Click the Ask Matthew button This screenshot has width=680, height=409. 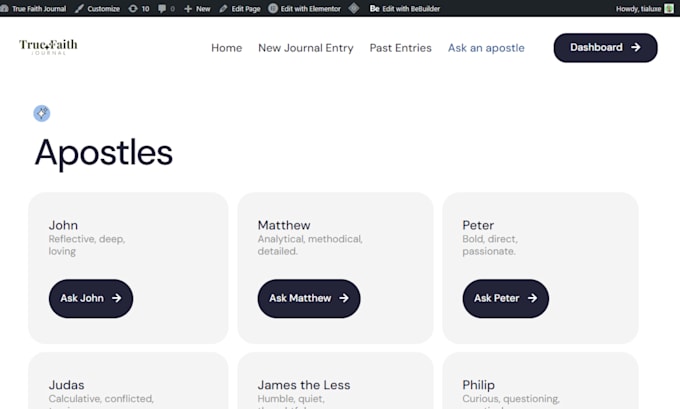309,298
